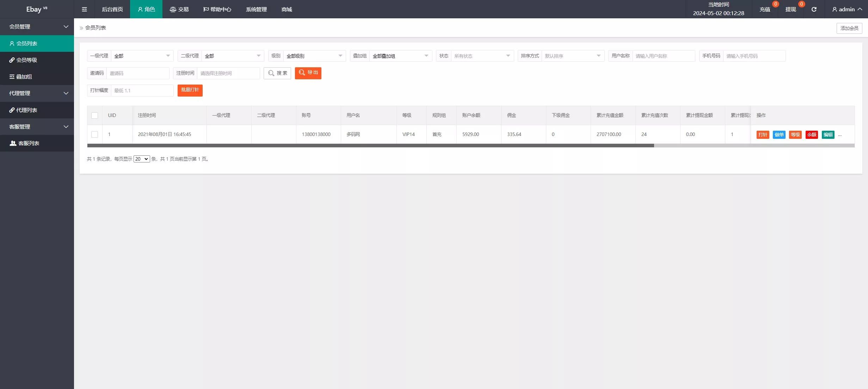Open the 排序方式 dropdown

coord(573,56)
